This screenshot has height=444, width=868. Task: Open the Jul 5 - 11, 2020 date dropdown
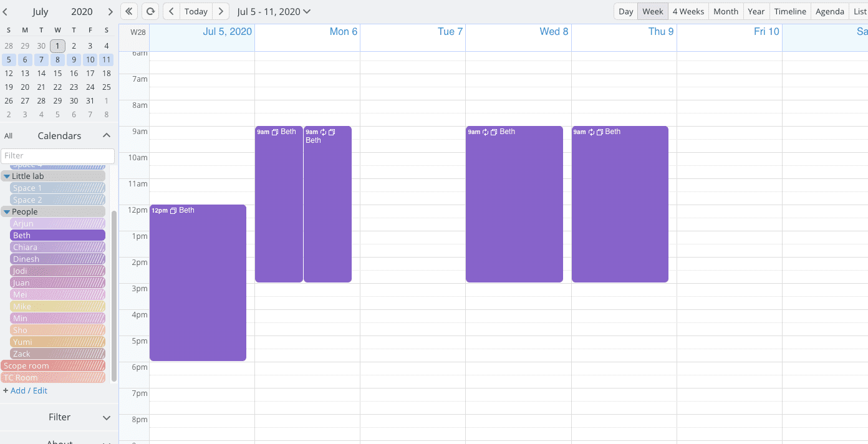pyautogui.click(x=274, y=11)
